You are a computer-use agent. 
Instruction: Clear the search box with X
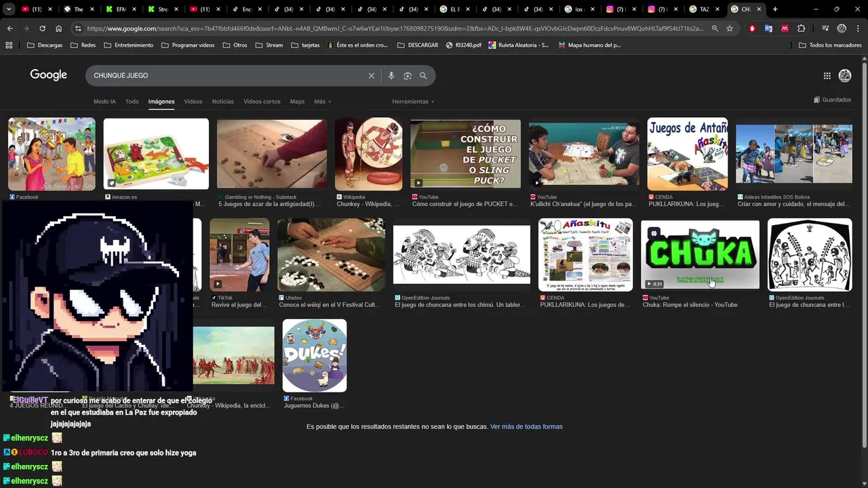tap(371, 75)
